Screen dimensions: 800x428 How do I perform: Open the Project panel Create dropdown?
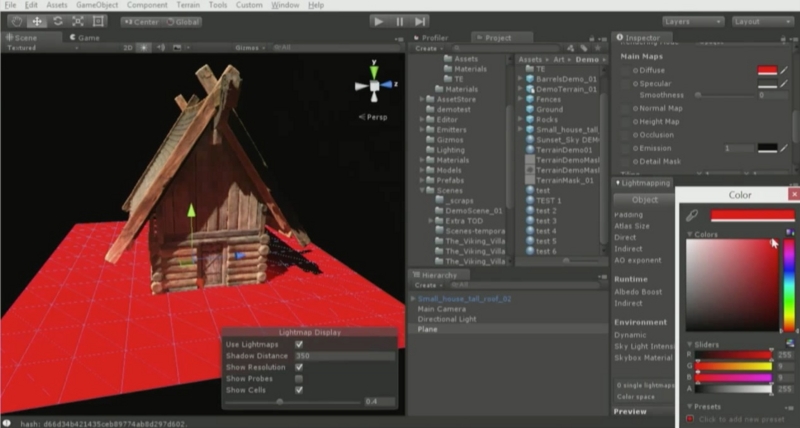(427, 48)
